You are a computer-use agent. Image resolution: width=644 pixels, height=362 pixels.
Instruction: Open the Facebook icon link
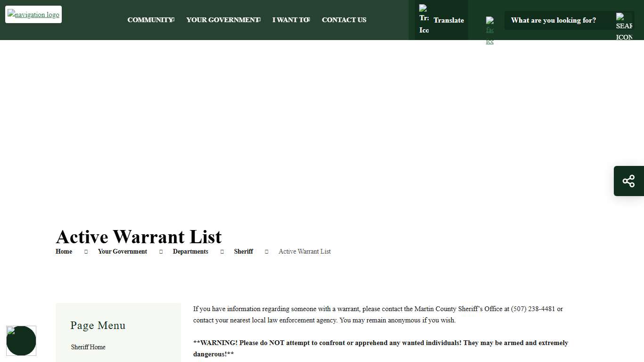pyautogui.click(x=490, y=31)
